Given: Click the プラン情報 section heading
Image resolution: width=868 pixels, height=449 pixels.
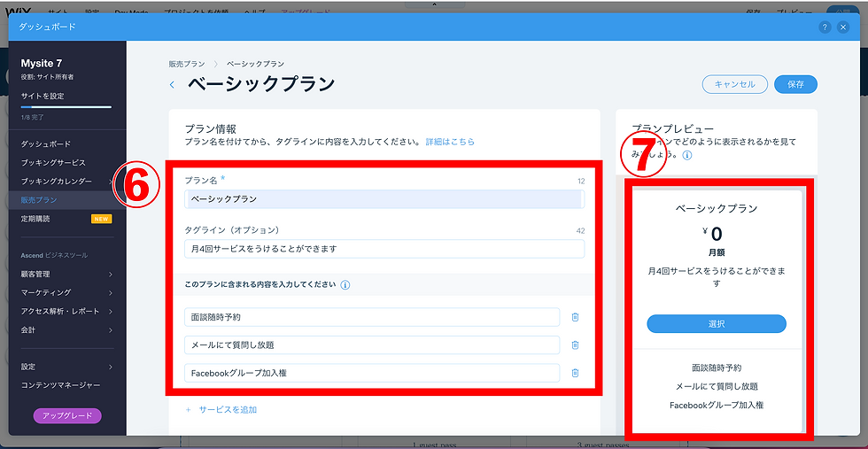Looking at the screenshot, I should 211,129.
